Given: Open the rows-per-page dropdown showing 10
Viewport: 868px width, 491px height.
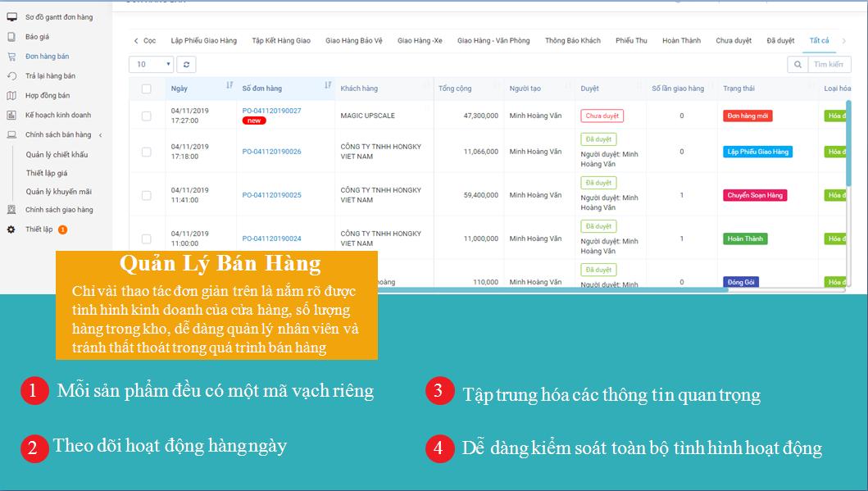Looking at the screenshot, I should [152, 64].
